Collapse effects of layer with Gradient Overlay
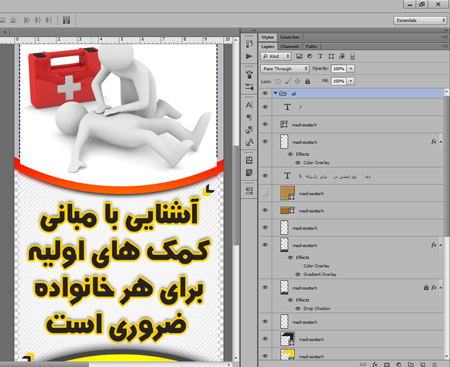Image resolution: width=450 pixels, height=367 pixels. point(441,245)
